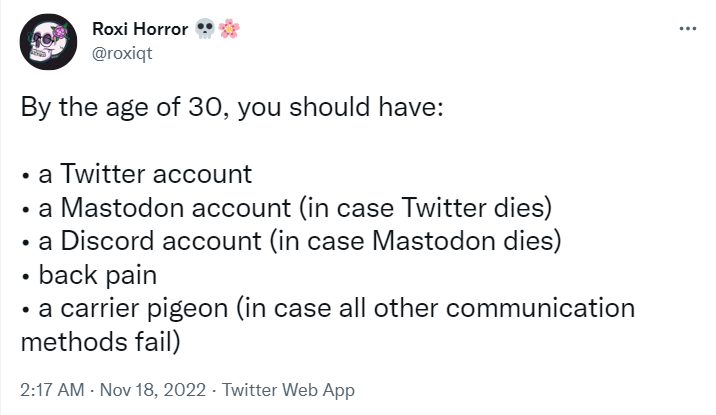Click the "2:17 AM" tweet time

[49, 390]
